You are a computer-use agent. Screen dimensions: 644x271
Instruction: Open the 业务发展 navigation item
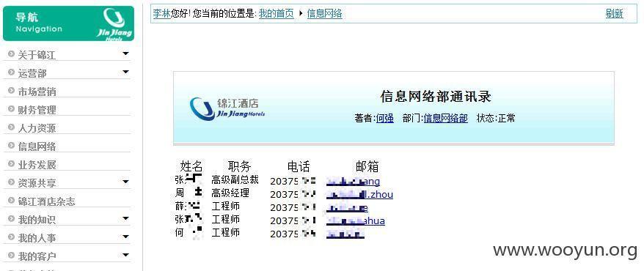(37, 165)
